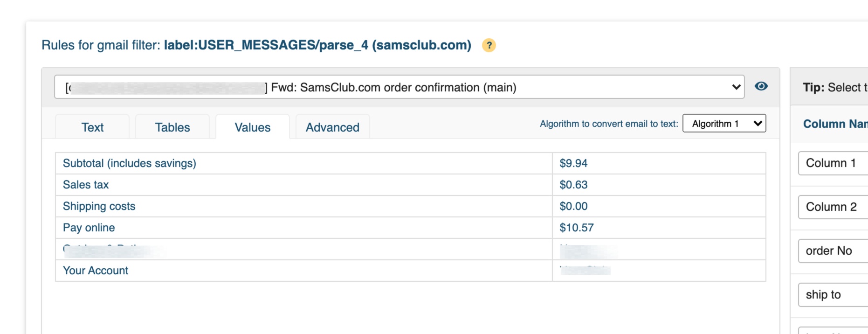
Task: Expand the Algorithm 1 dropdown
Action: (724, 124)
